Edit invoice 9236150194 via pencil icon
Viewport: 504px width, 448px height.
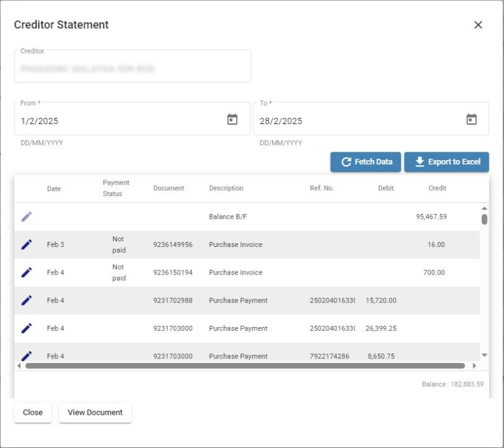pos(26,273)
